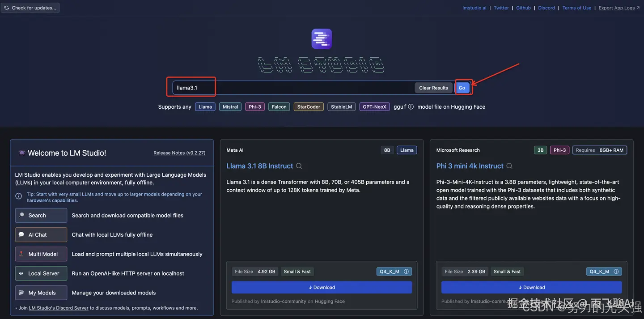The height and width of the screenshot is (319, 644).
Task: Open Terms of Use link
Action: (x=577, y=8)
